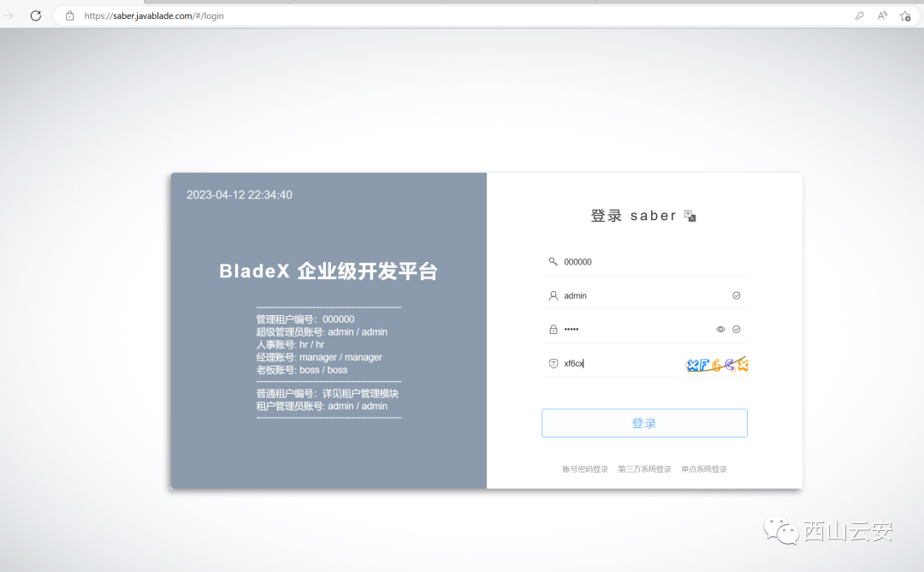Click the line 普通租户编号: 详见租户管理模块

pyautogui.click(x=328, y=393)
